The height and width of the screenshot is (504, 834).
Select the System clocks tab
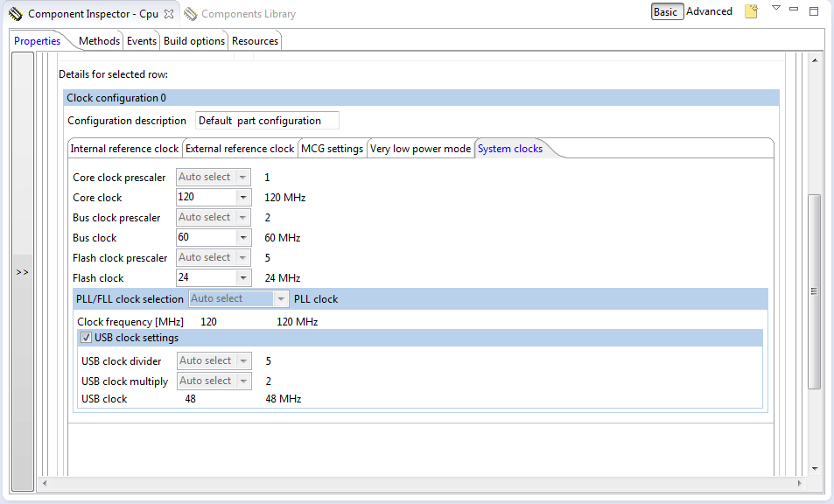[510, 149]
